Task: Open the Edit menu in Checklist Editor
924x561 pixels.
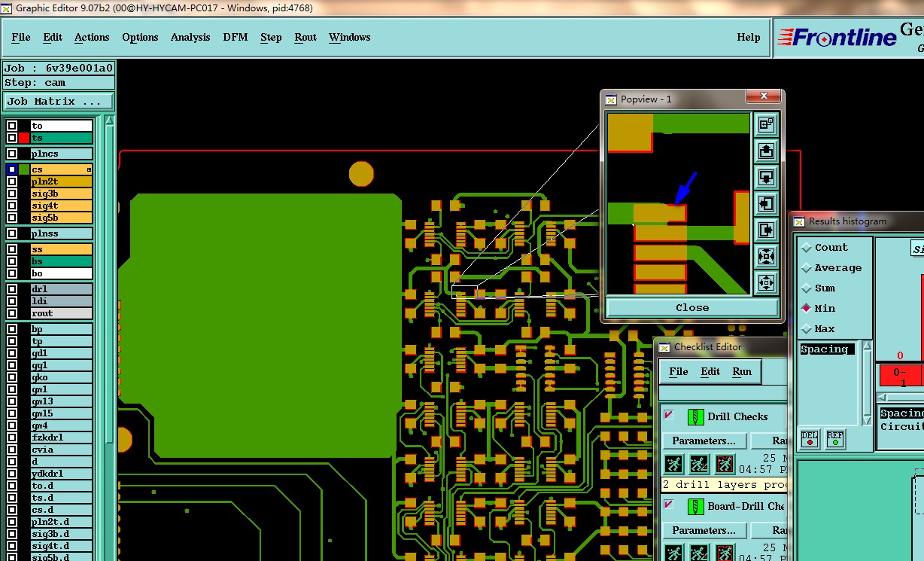Action: (710, 371)
